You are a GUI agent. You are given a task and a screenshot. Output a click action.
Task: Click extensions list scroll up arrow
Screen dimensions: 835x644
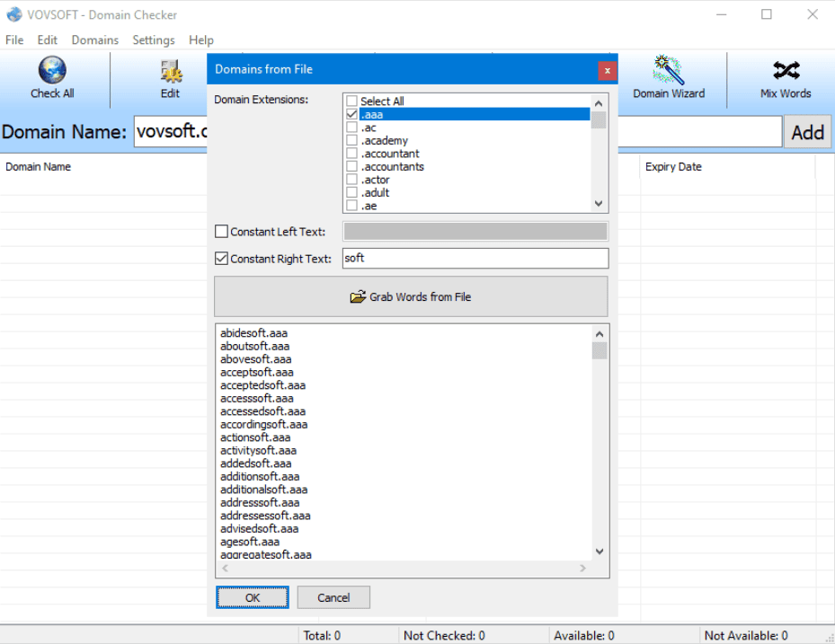coord(599,103)
